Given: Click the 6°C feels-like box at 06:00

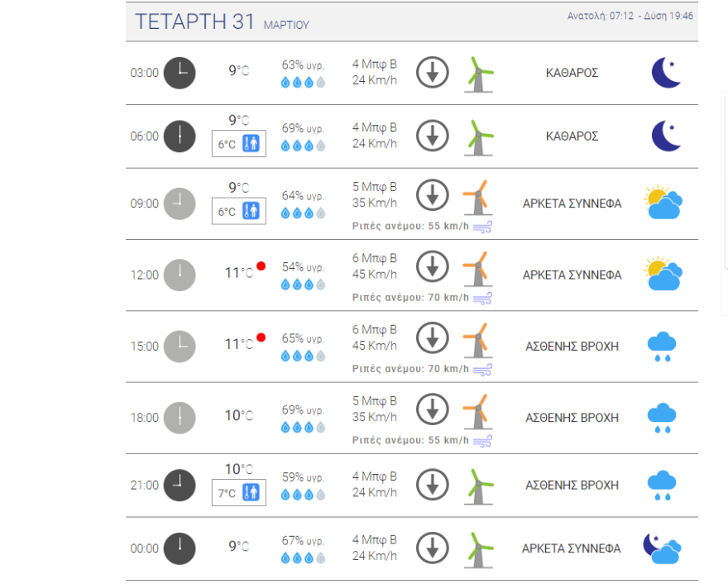Looking at the screenshot, I should click(x=238, y=144).
